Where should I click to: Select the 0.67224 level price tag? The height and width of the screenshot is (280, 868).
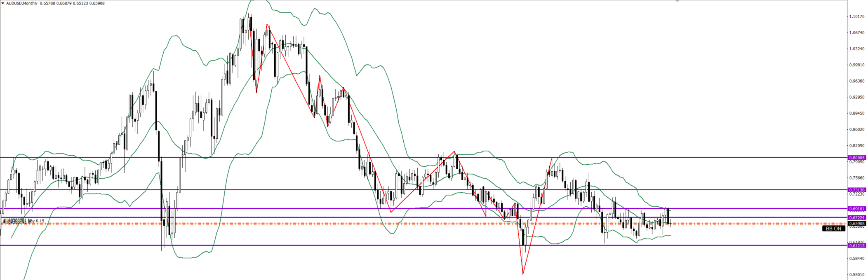click(x=856, y=217)
